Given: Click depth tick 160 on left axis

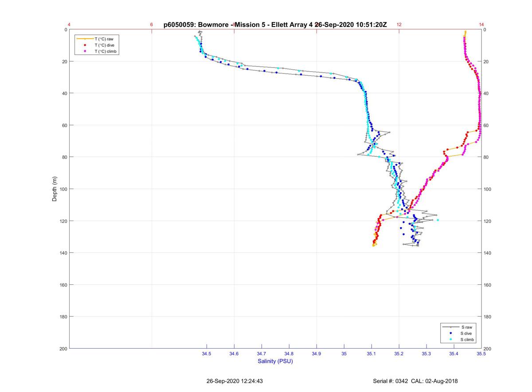Looking at the screenshot, I should click(x=63, y=285).
